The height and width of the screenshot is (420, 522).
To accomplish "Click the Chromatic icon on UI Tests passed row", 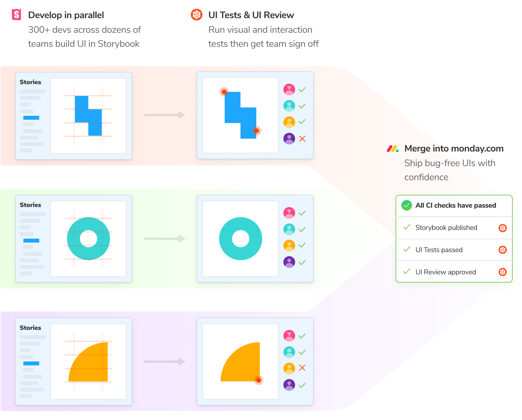I will tap(502, 250).
